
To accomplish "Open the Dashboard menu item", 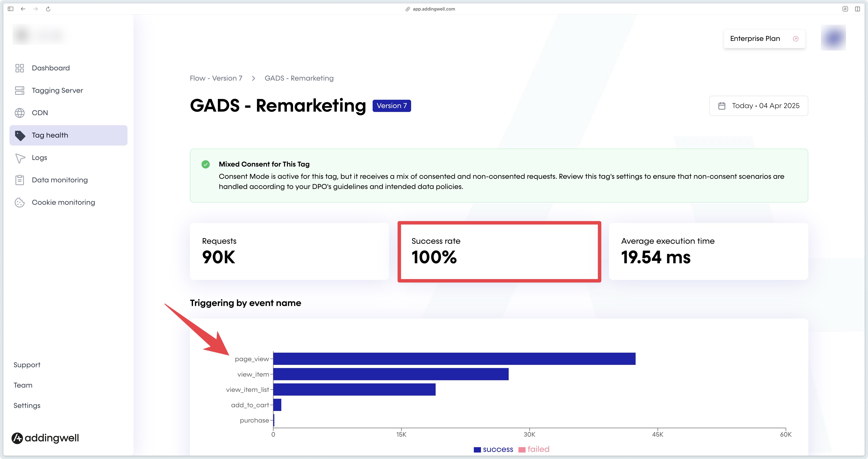I will tap(68, 68).
